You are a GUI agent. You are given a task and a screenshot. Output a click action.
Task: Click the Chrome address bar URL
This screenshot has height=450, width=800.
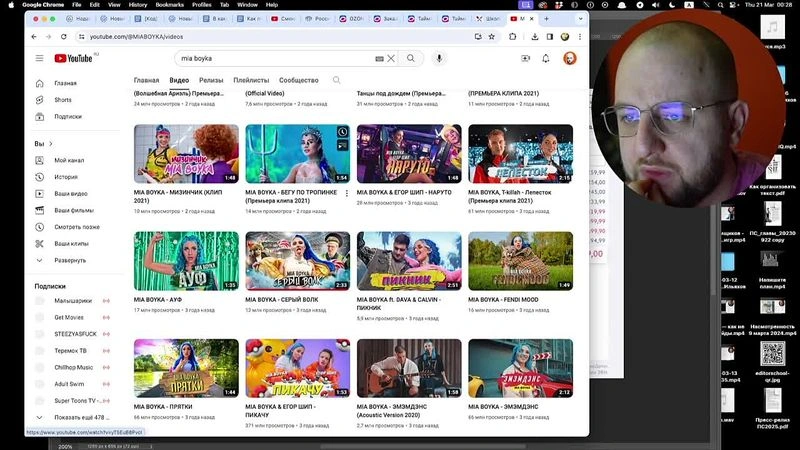[136, 37]
